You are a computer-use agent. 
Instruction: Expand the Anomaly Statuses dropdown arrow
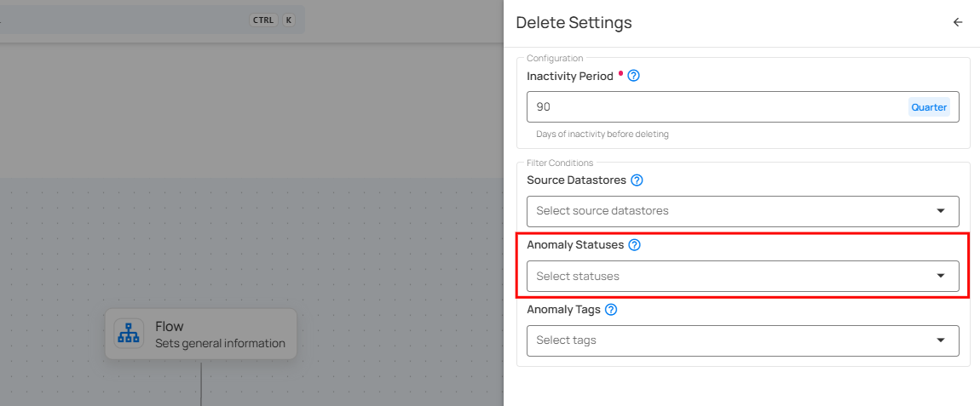click(941, 276)
